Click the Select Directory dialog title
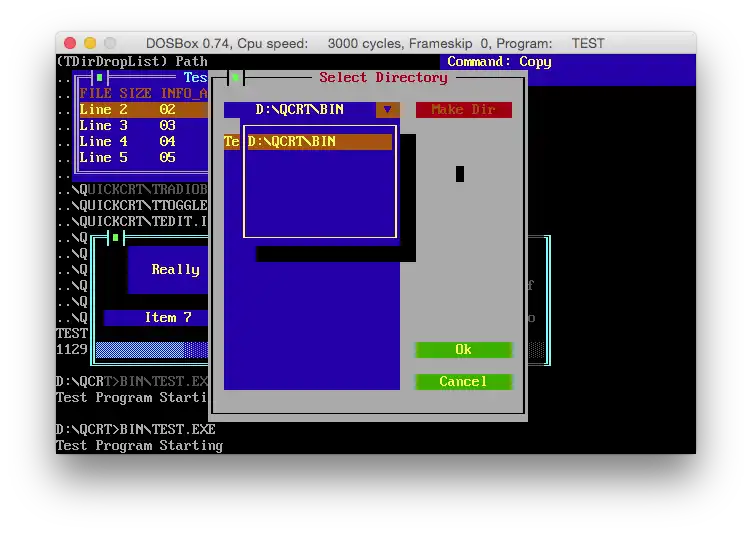This screenshot has height=534, width=752. click(384, 77)
